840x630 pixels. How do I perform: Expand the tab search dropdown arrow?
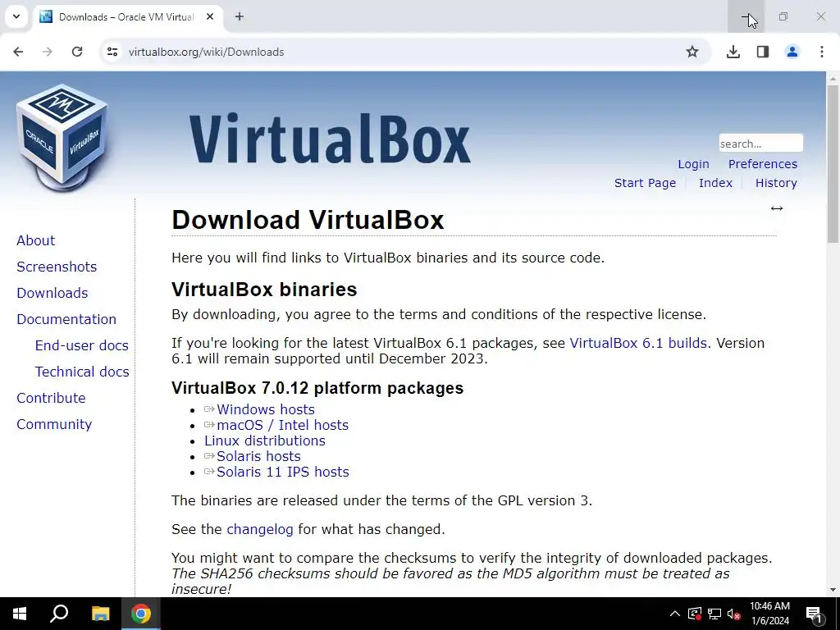[x=16, y=16]
